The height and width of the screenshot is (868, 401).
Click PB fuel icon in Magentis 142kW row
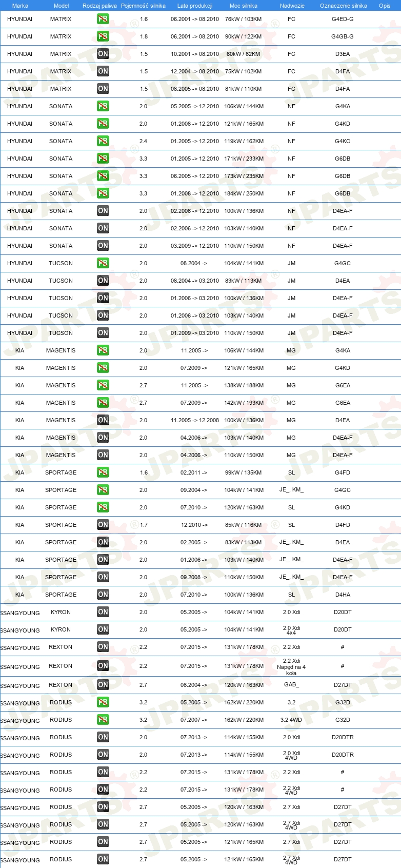tap(103, 403)
